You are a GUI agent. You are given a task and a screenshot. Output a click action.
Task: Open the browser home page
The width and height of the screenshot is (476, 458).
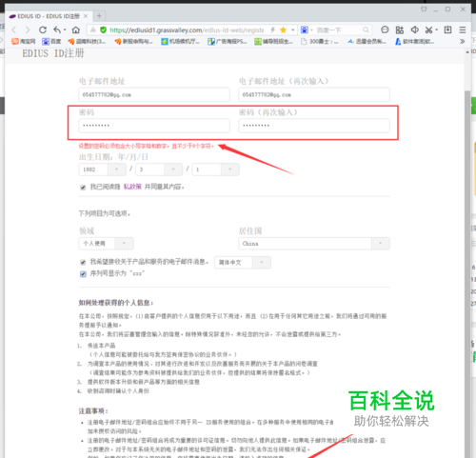[76, 30]
